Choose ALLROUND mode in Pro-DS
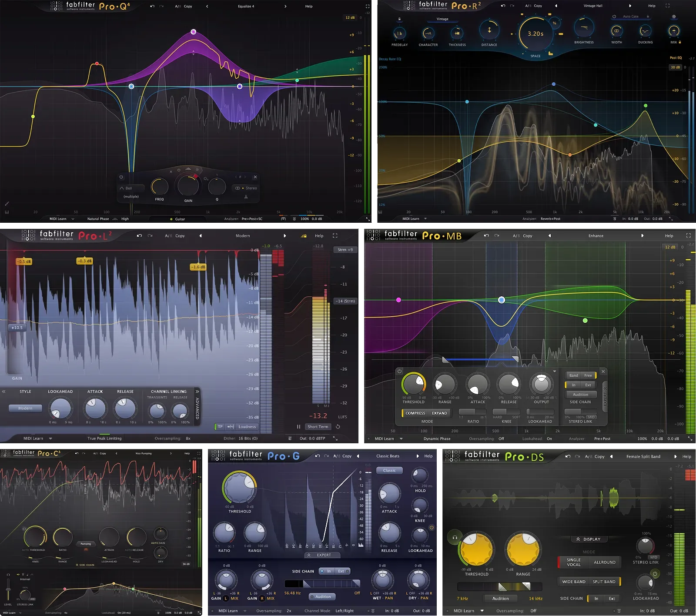This screenshot has height=616, width=696. pyautogui.click(x=605, y=562)
